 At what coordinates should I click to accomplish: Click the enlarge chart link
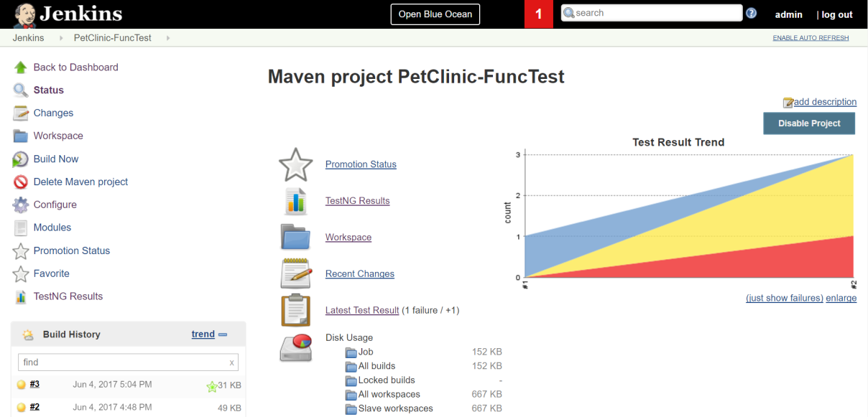pyautogui.click(x=841, y=298)
